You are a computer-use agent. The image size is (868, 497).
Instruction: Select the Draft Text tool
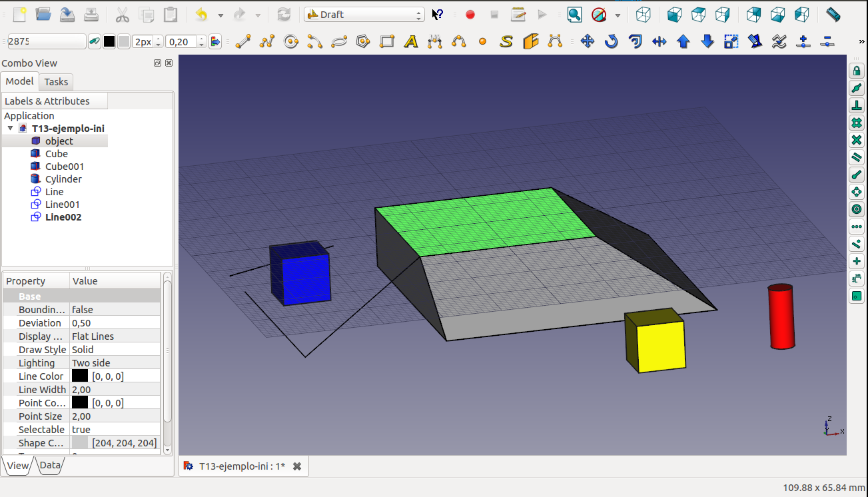click(411, 41)
